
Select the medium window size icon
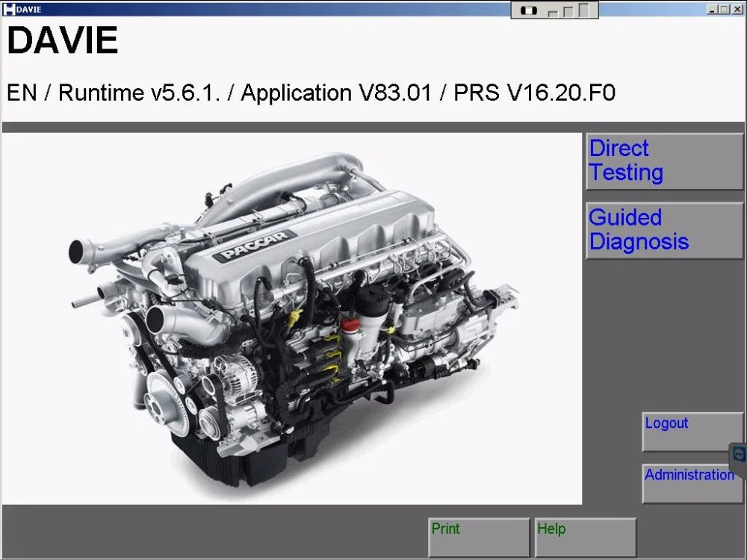point(568,11)
